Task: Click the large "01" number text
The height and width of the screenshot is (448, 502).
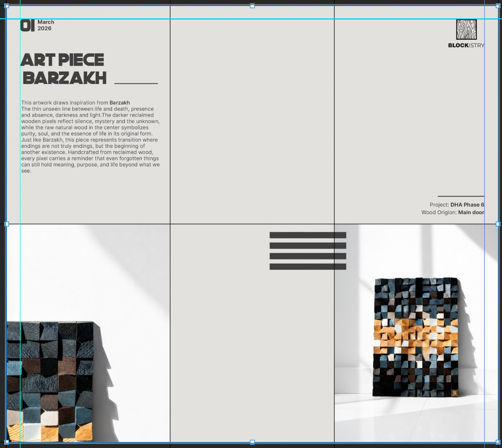Action: point(28,25)
